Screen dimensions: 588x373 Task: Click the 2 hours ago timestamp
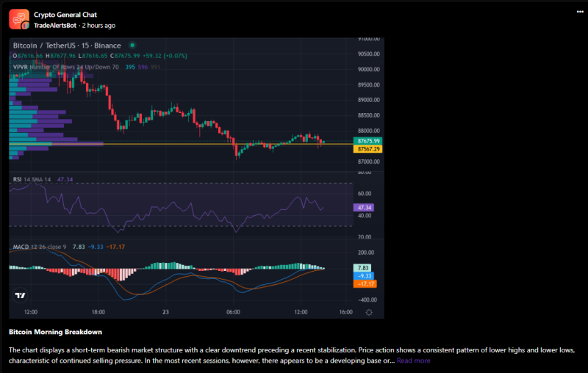pyautogui.click(x=96, y=25)
